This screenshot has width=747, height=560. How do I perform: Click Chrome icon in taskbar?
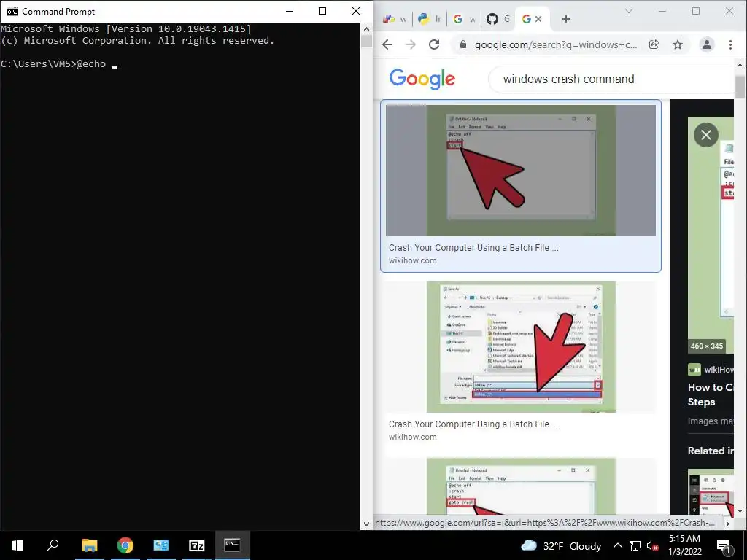(125, 545)
